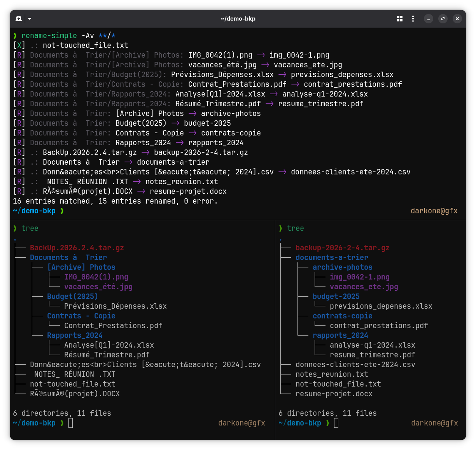Click resume-projet.docx in right tree

[x=334, y=394]
